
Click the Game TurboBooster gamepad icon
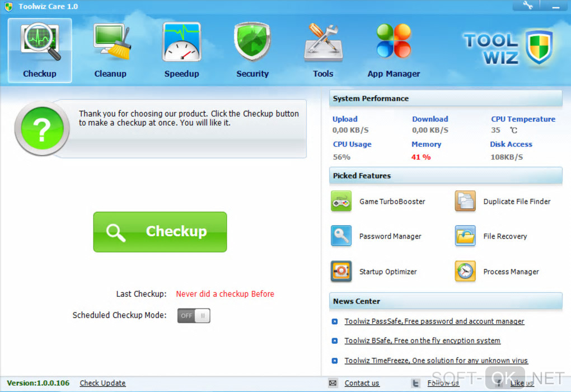pos(341,201)
